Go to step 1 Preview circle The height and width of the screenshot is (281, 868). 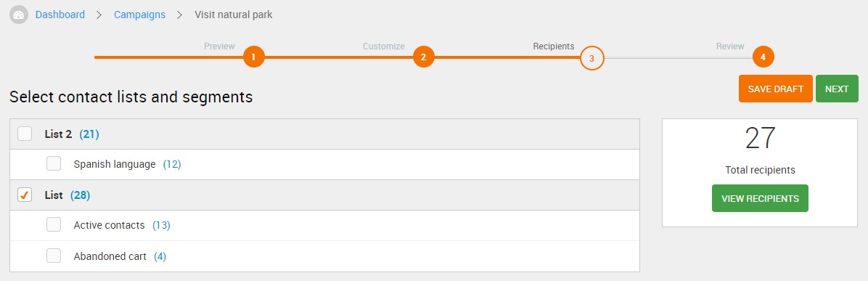coord(253,57)
